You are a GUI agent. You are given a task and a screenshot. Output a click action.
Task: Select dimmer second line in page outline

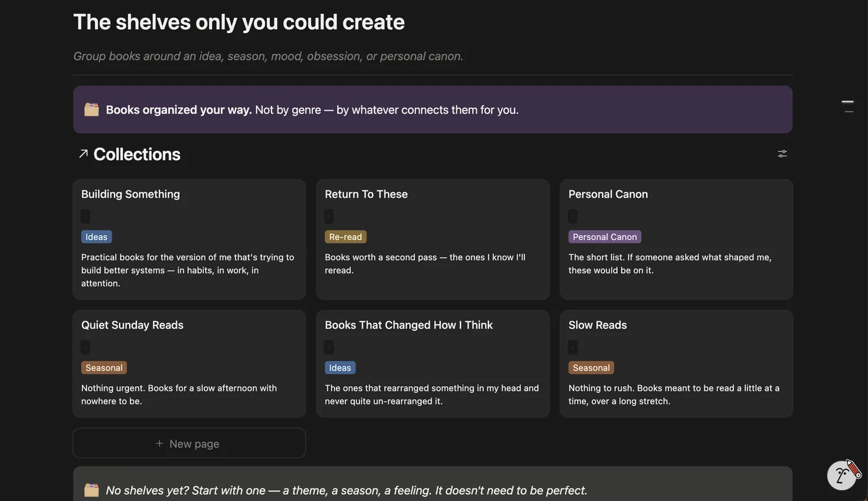(849, 112)
